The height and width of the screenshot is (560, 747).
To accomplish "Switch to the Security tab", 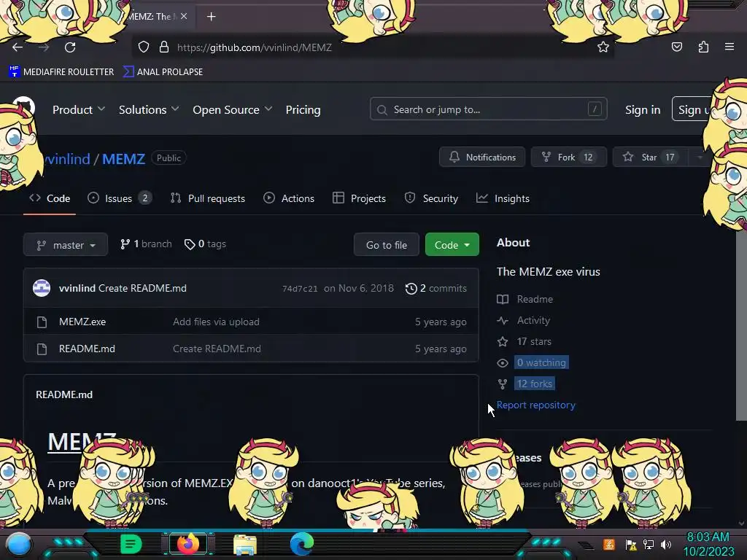I will click(x=431, y=198).
